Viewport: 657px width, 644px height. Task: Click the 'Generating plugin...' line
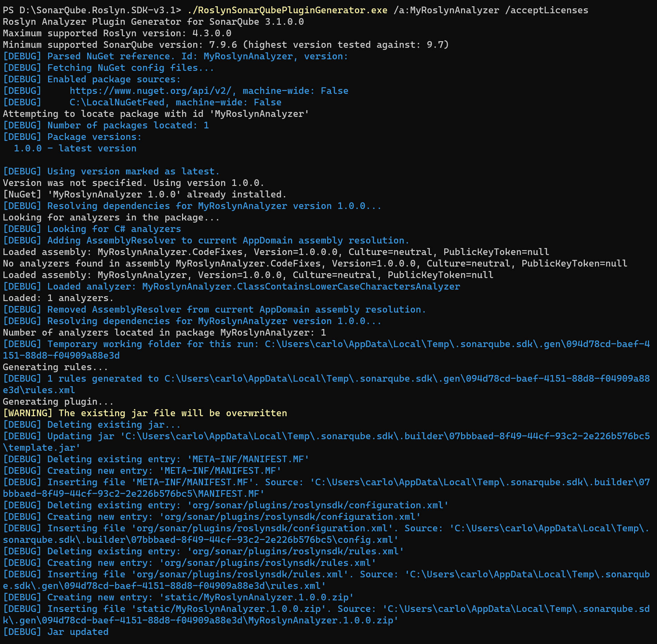coord(59,402)
